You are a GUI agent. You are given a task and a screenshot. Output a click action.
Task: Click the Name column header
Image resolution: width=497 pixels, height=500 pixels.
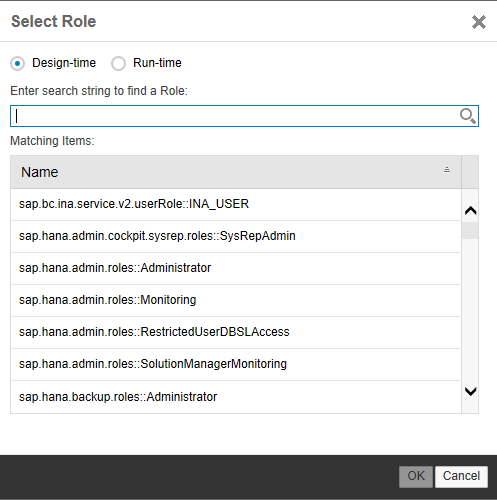[236, 172]
